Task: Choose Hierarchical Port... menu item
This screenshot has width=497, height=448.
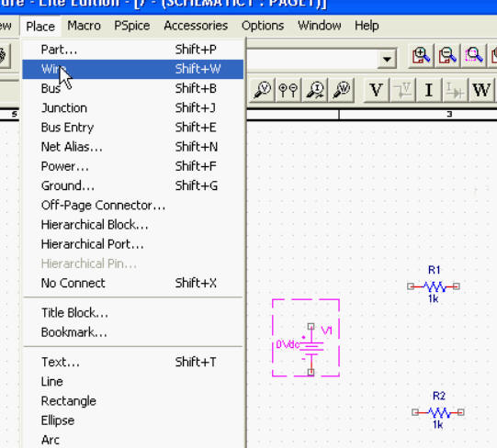Action: (133, 244)
